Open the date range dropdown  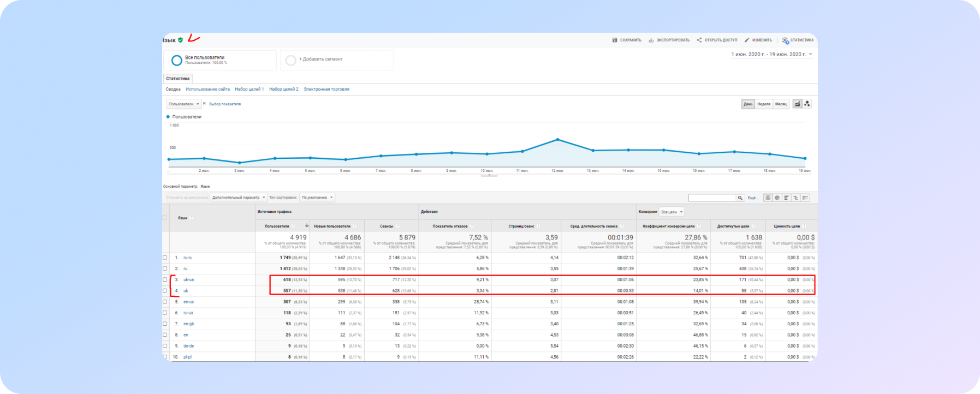(x=772, y=55)
